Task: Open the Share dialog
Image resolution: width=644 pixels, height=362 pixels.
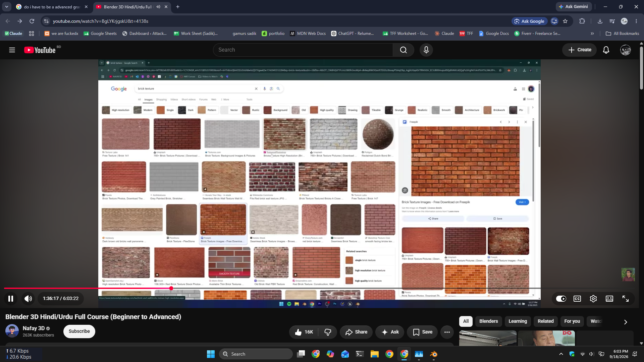Action: click(356, 332)
